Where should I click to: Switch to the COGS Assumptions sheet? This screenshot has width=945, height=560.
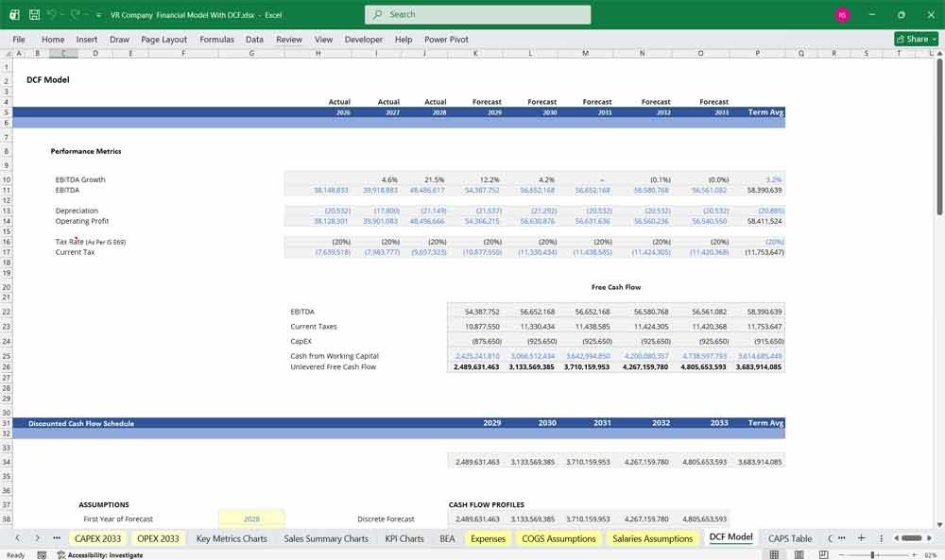558,538
